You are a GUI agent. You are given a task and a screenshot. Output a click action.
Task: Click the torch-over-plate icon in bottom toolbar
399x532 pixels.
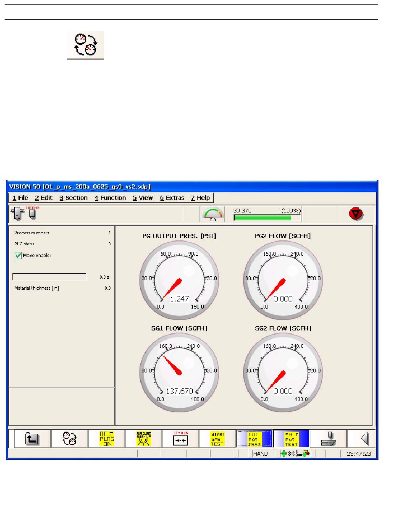[x=328, y=438]
